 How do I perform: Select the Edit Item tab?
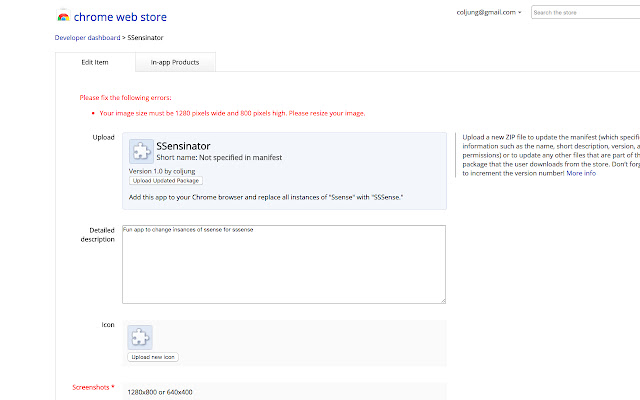click(x=95, y=62)
